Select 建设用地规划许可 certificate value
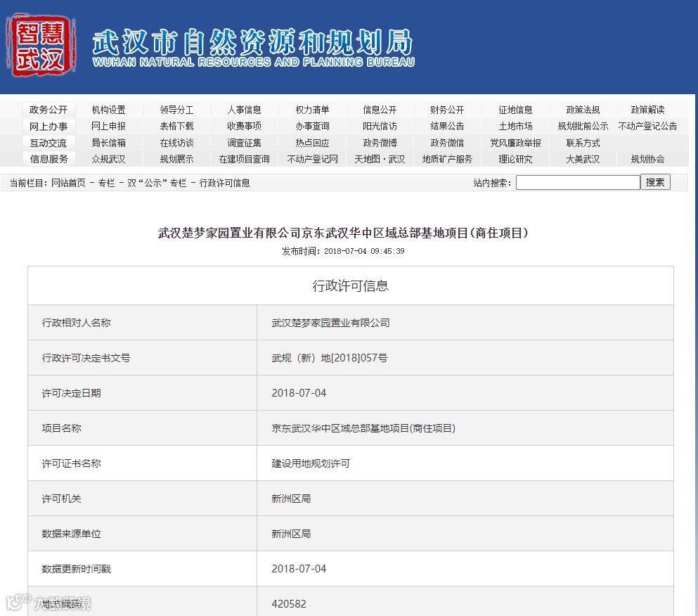 point(311,463)
